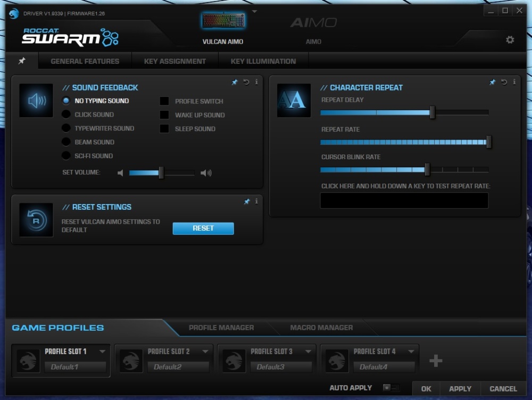Click the Roccat logo in title bar
The height and width of the screenshot is (400, 532).
click(14, 13)
